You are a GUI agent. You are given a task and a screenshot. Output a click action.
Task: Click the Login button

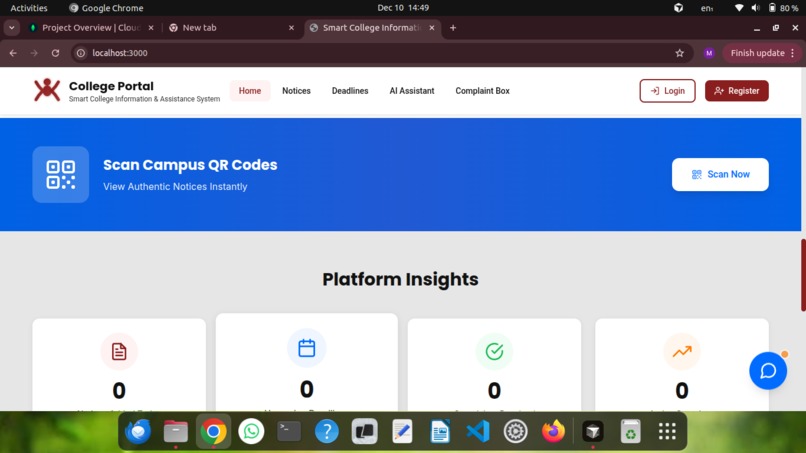pyautogui.click(x=667, y=90)
